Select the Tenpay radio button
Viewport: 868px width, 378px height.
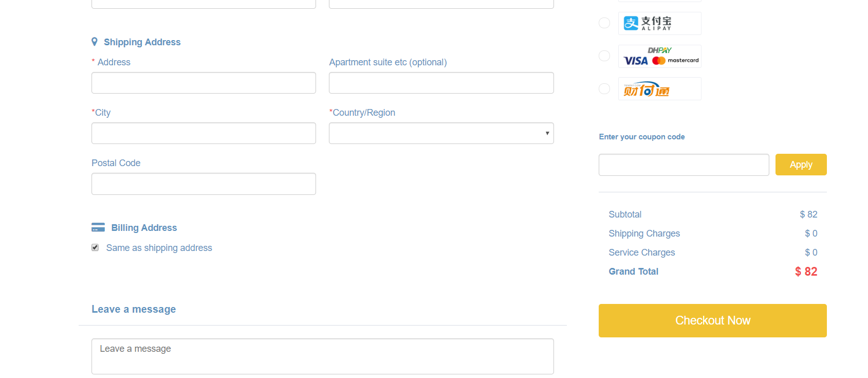tap(604, 88)
